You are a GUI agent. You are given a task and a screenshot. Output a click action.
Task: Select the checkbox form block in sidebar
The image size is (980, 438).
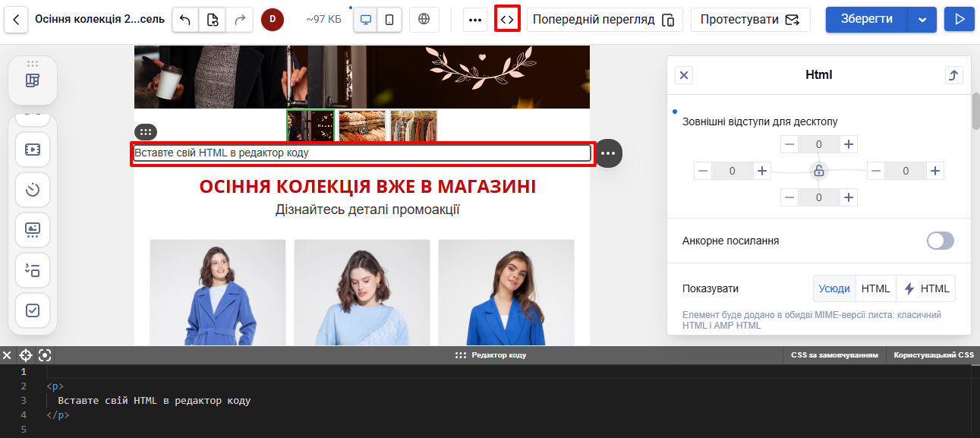[33, 310]
